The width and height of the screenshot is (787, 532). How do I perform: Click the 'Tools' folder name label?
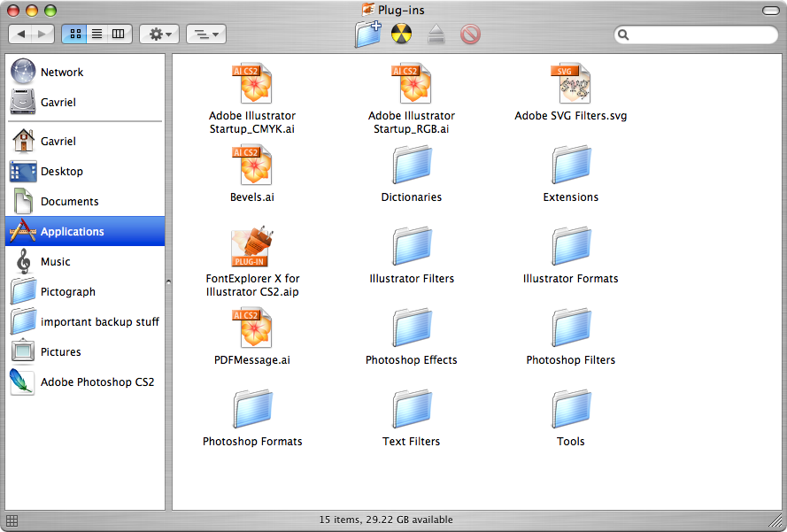(x=571, y=441)
